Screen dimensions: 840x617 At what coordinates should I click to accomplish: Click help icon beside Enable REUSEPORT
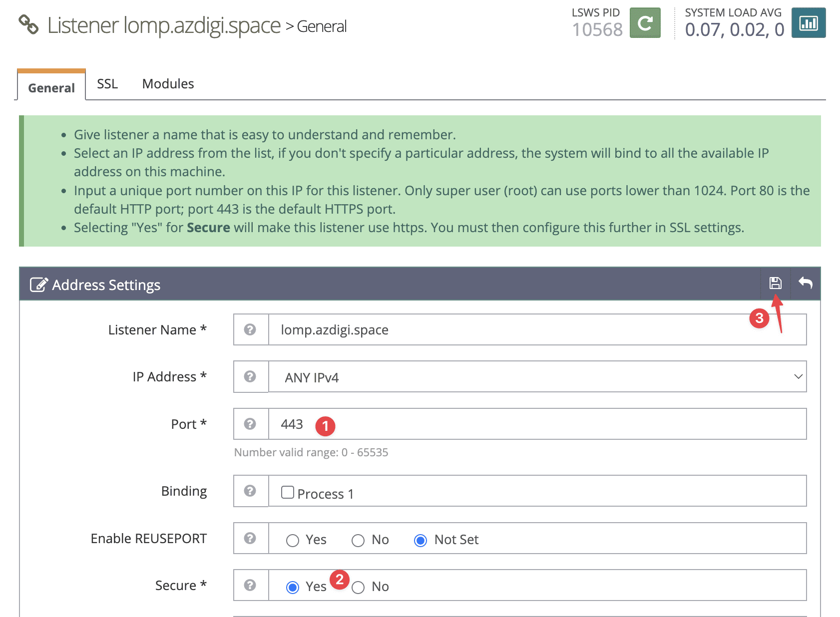250,538
